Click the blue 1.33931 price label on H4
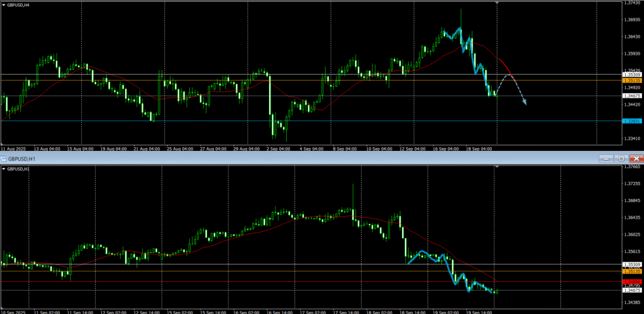Image resolution: width=644 pixels, height=314 pixels. tap(631, 121)
